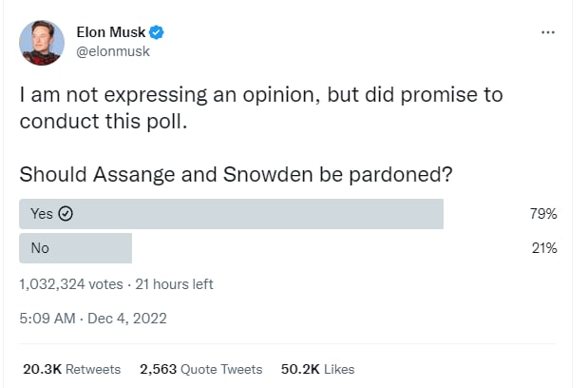
Task: Click the 21 hours left label
Action: (x=174, y=283)
